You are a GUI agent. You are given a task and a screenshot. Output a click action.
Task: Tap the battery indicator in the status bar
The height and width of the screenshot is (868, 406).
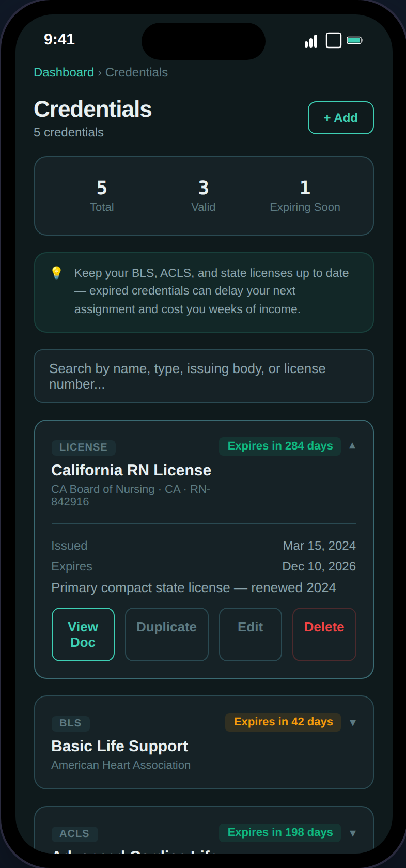coord(356,39)
